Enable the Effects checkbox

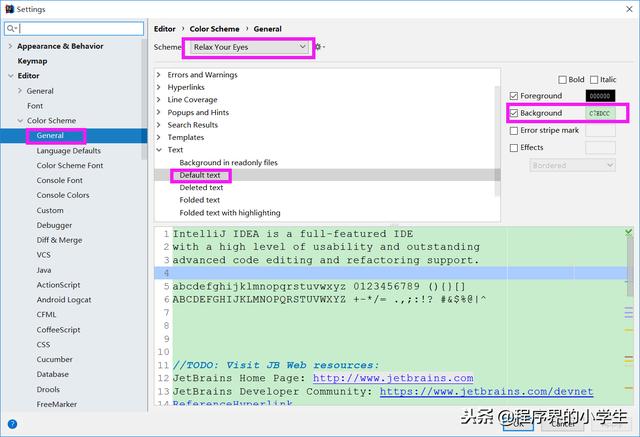(x=514, y=148)
